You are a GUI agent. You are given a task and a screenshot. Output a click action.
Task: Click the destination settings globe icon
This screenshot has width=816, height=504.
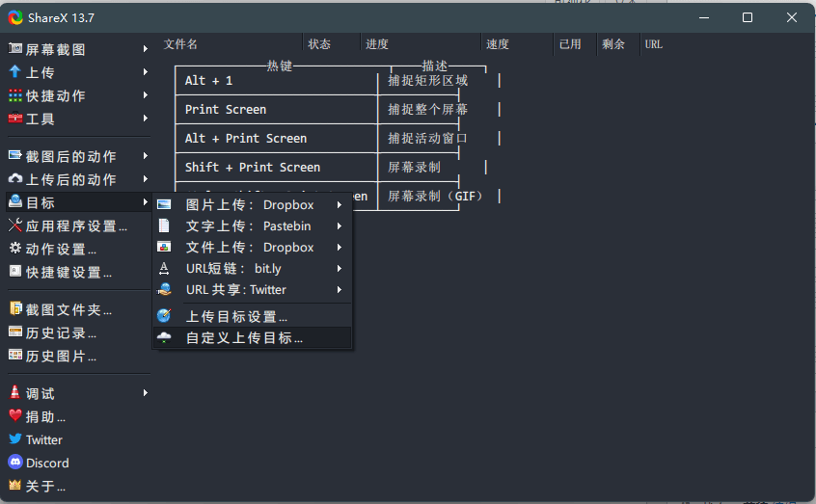pos(164,315)
